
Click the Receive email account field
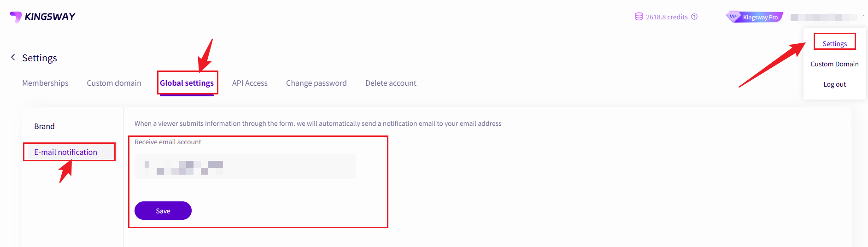(x=245, y=166)
